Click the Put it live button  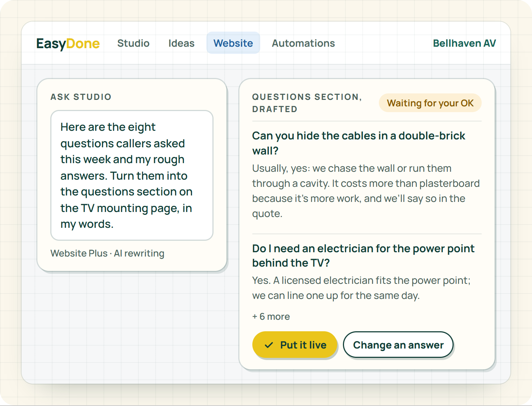[295, 345]
